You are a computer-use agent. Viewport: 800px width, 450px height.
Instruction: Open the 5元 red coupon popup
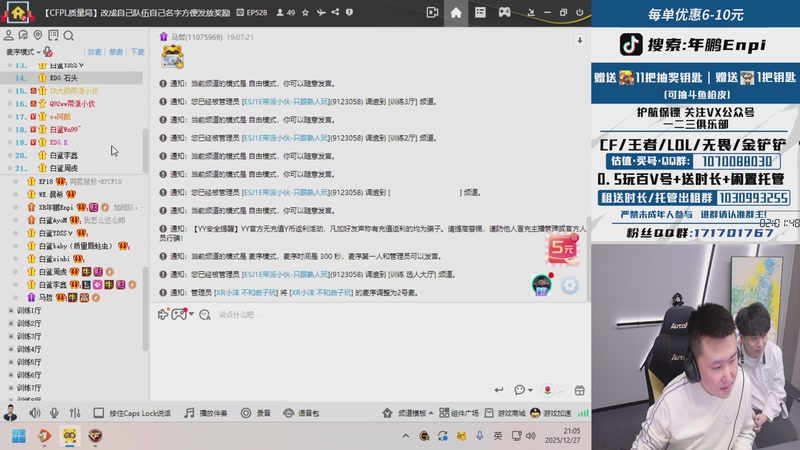pyautogui.click(x=562, y=249)
